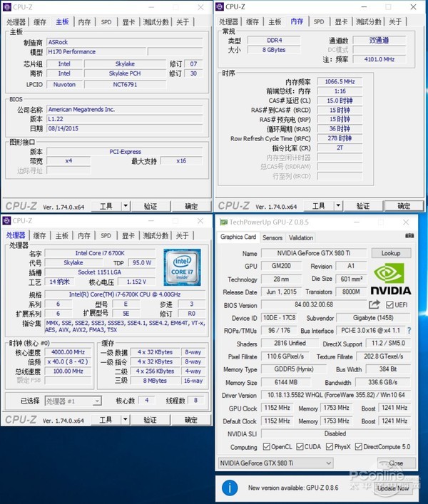The height and width of the screenshot is (504, 428).
Task: Click the Intel Core i7 logo badge
Action: 182,267
